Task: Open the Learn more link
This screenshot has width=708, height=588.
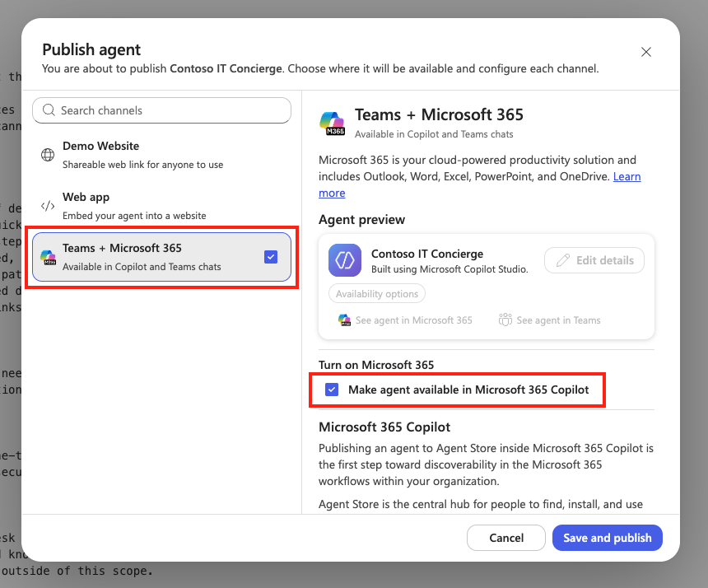Action: [626, 176]
